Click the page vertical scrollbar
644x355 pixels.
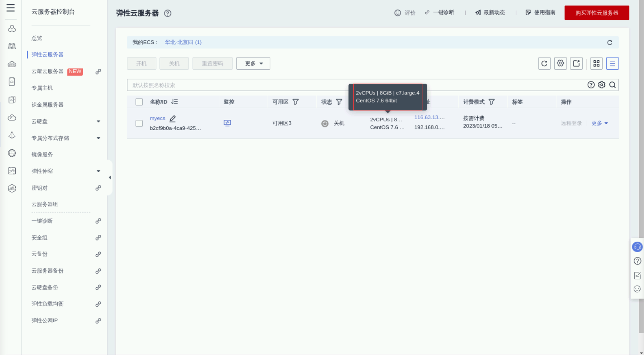point(641,166)
